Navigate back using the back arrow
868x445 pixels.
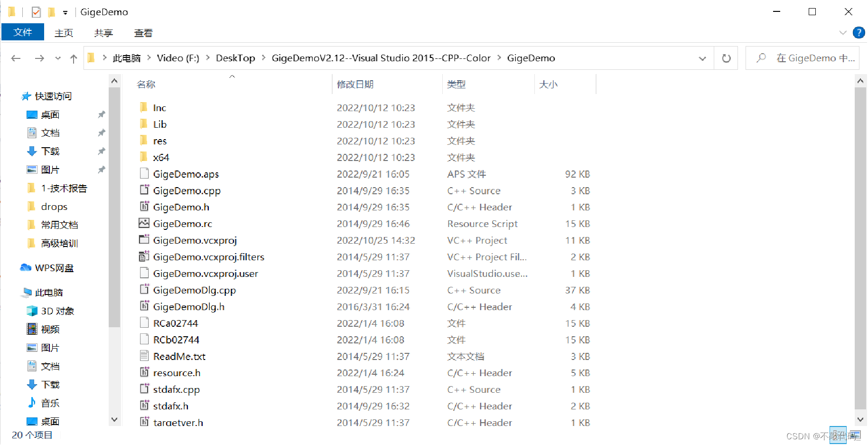pyautogui.click(x=16, y=58)
